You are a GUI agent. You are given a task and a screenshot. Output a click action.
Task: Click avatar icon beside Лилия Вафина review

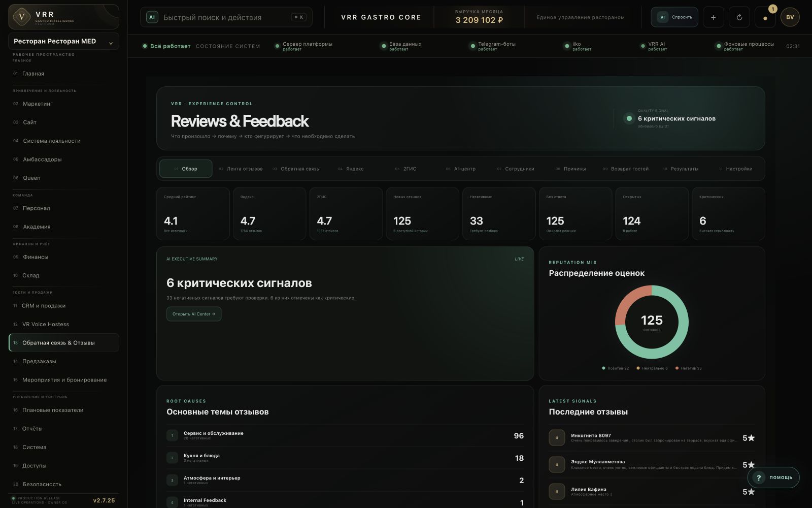pyautogui.click(x=557, y=491)
